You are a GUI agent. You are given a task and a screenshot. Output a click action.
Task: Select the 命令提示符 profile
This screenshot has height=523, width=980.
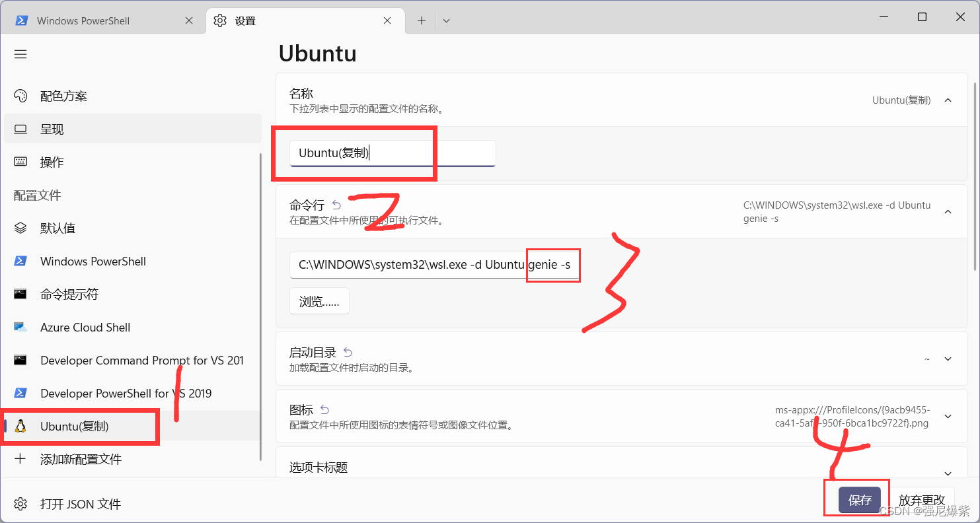pyautogui.click(x=133, y=294)
